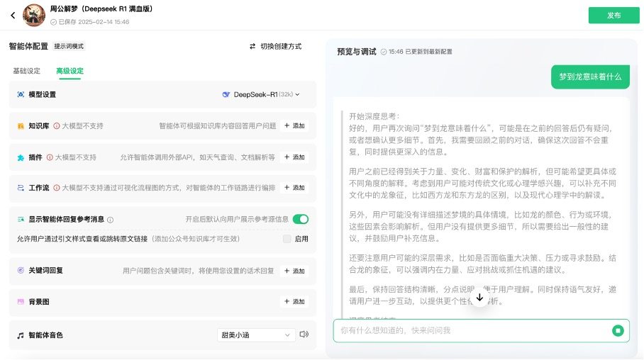Click info icon beside 显示智能体回复参考消息
The image size is (644, 360).
(110, 220)
